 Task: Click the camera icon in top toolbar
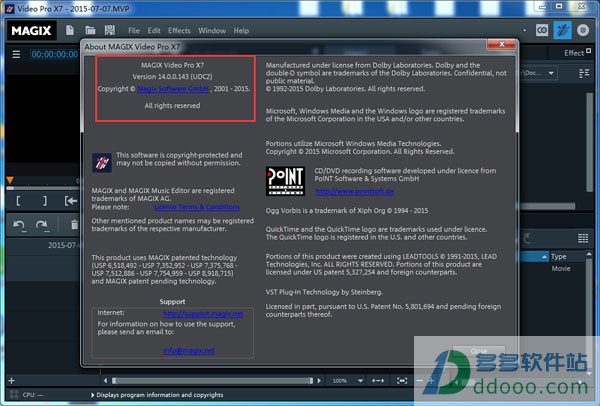(x=542, y=30)
